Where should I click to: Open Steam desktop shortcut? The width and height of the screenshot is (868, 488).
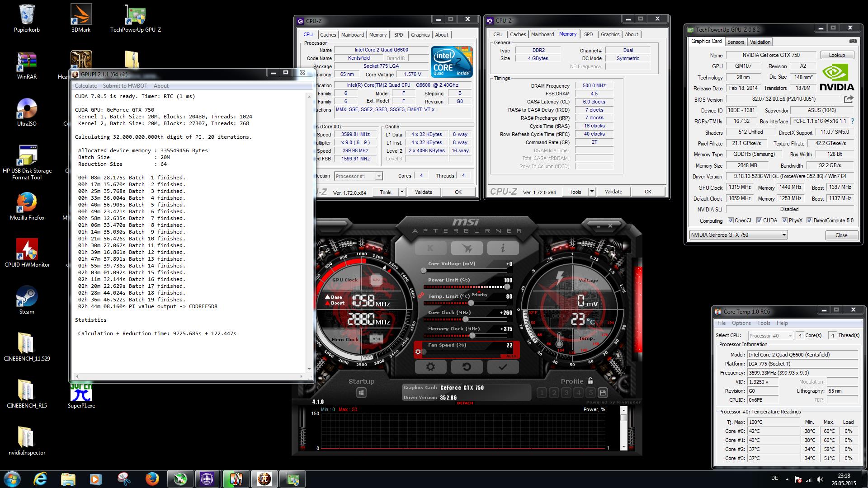pos(27,300)
